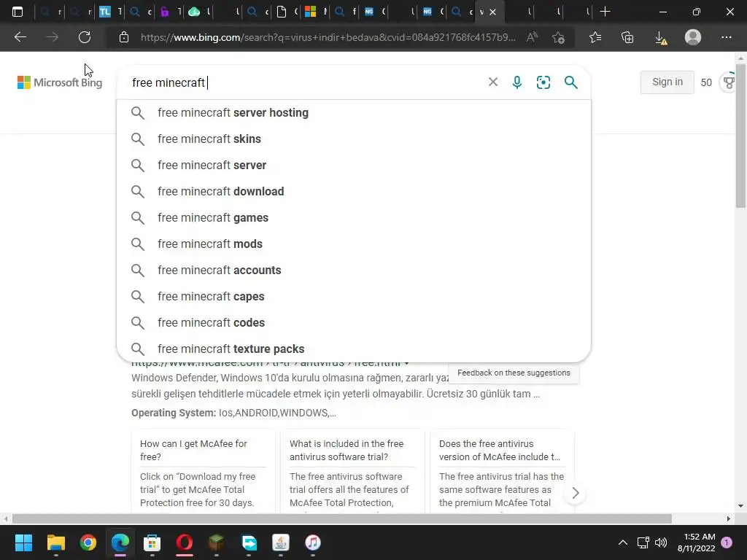
Task: Open card What is included in free antivirus trial
Action: coord(352,472)
